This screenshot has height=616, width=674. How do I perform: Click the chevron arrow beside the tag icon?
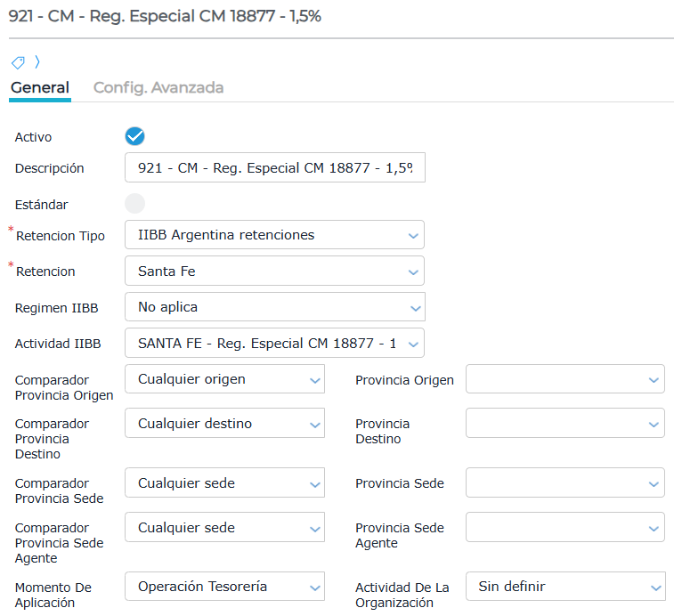click(x=37, y=62)
